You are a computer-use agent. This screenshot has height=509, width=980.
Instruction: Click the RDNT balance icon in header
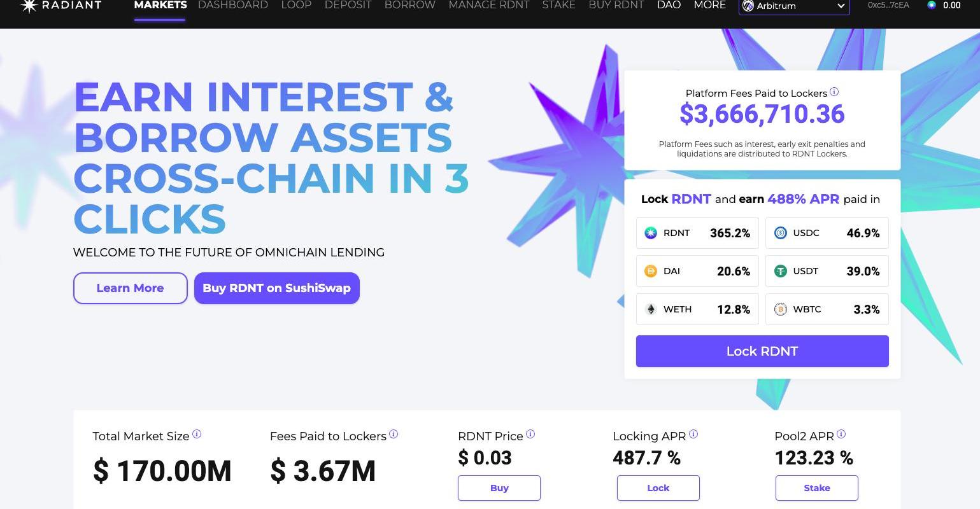(932, 5)
